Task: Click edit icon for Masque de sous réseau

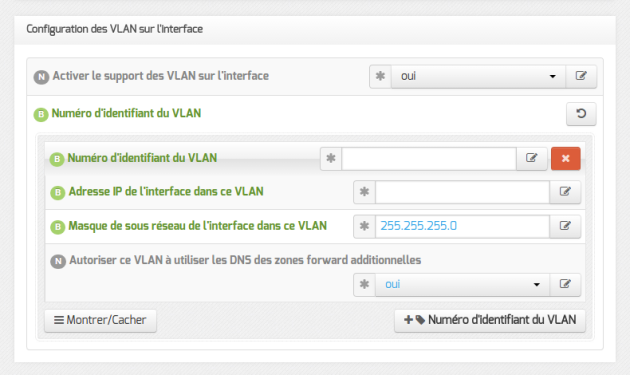Action: pyautogui.click(x=565, y=226)
